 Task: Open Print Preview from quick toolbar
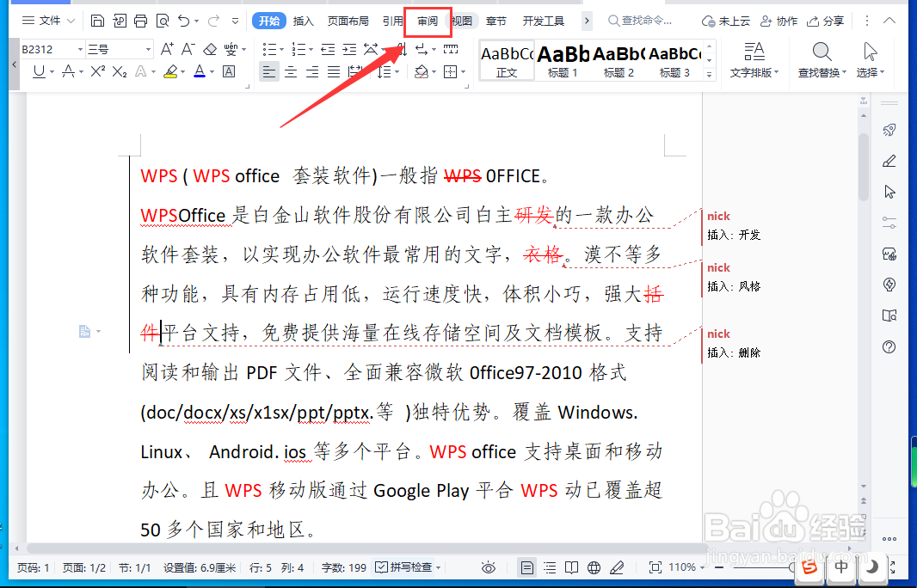pyautogui.click(x=162, y=21)
